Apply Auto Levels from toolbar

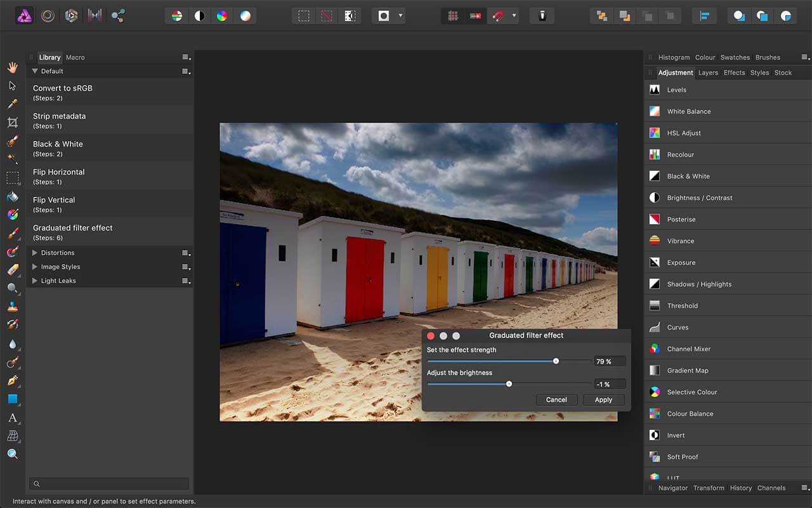click(x=177, y=16)
